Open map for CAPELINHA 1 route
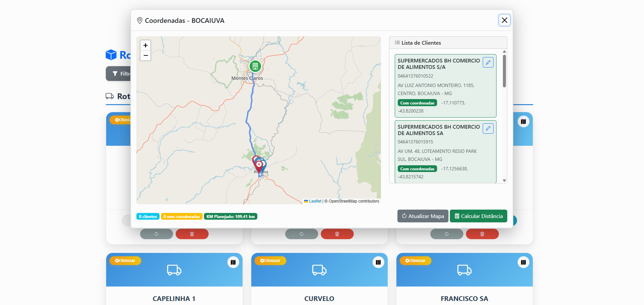The width and height of the screenshot is (644, 305). coord(233,262)
